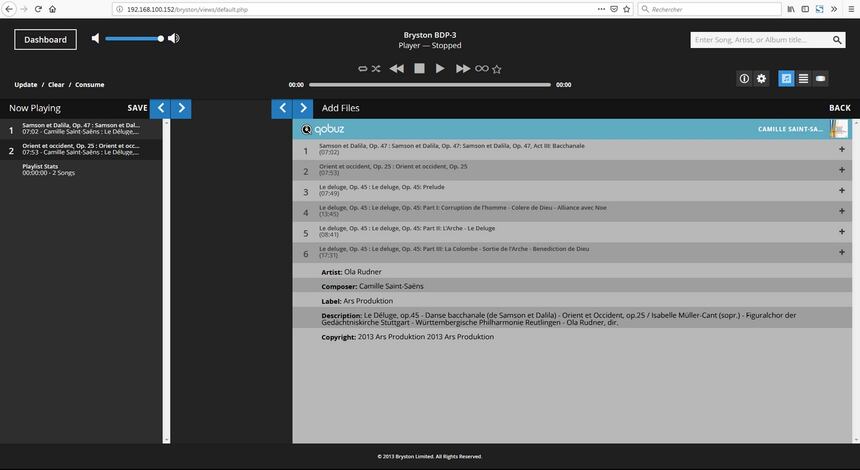Click Playlist Stats entry
The height and width of the screenshot is (470, 860).
tap(81, 169)
